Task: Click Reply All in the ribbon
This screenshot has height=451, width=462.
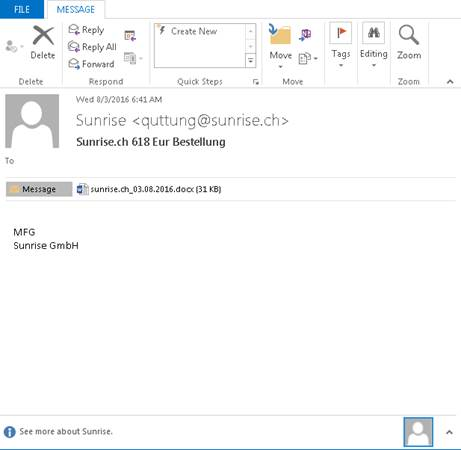Action: click(x=92, y=47)
